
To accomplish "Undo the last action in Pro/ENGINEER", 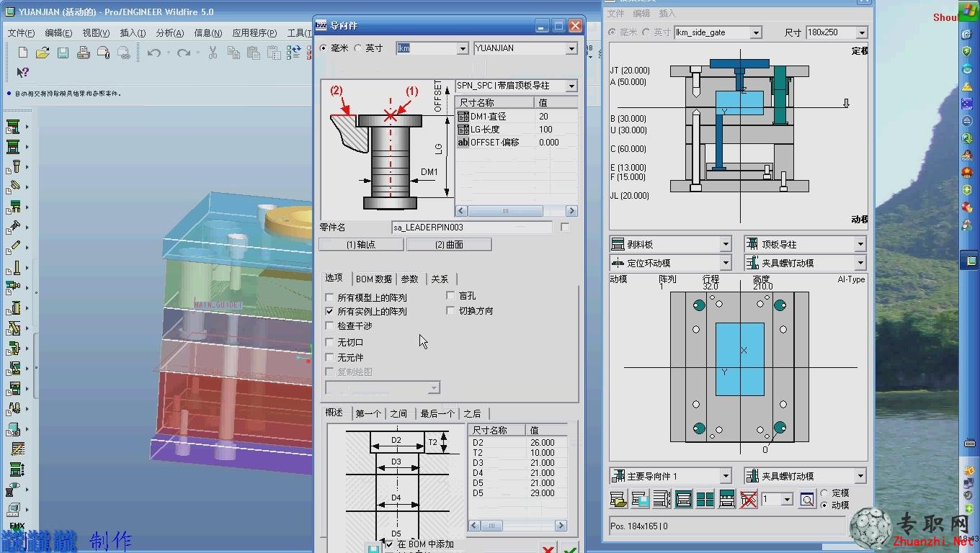I will coord(153,53).
